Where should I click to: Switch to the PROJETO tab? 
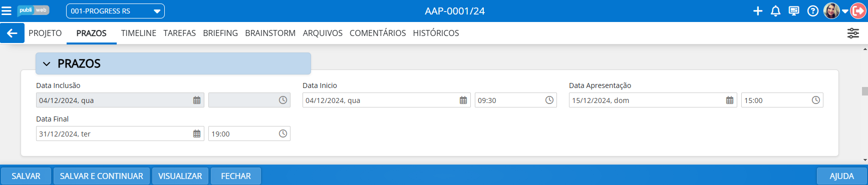(x=45, y=33)
